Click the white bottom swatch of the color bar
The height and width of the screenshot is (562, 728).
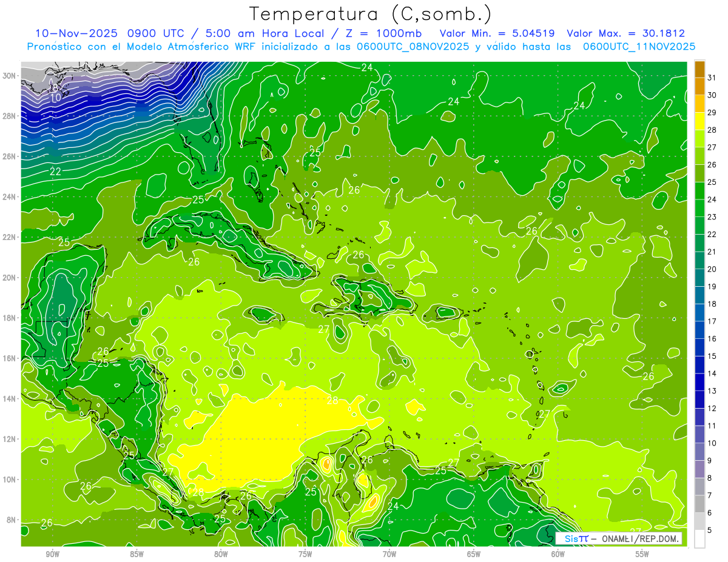[699, 538]
